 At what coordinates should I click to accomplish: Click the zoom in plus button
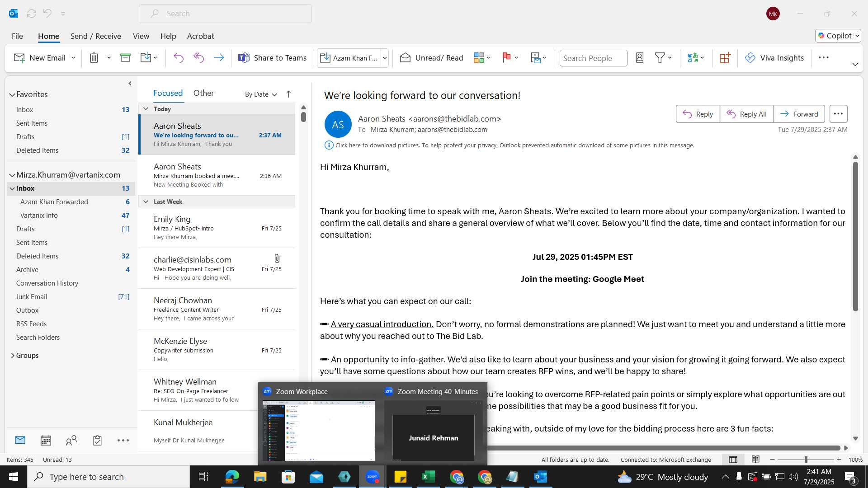tap(839, 460)
